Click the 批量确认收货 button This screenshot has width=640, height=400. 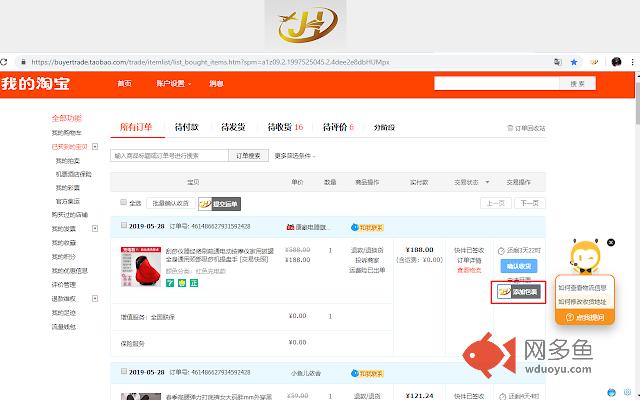tap(171, 203)
